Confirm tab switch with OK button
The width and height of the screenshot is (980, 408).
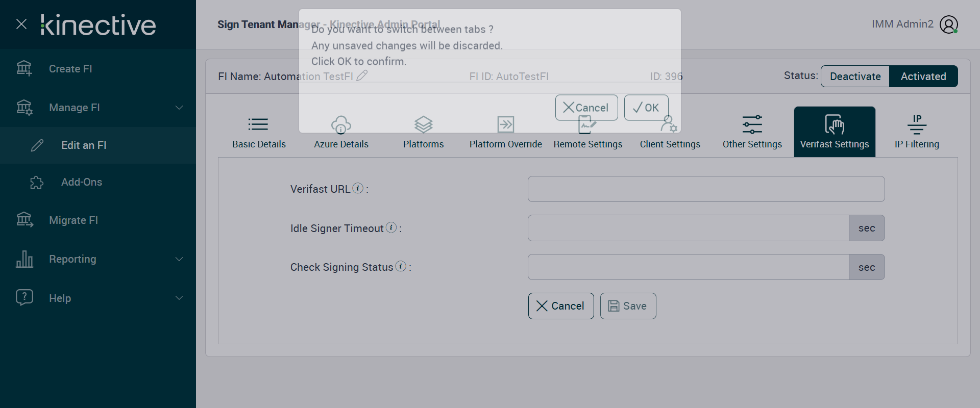[646, 108]
